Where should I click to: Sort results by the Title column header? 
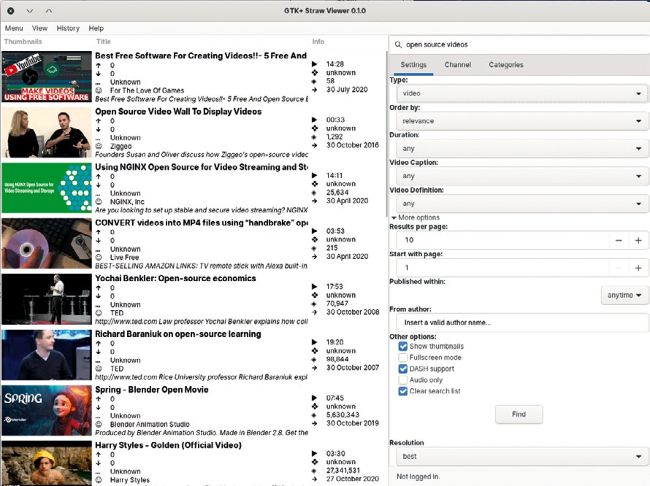[104, 42]
